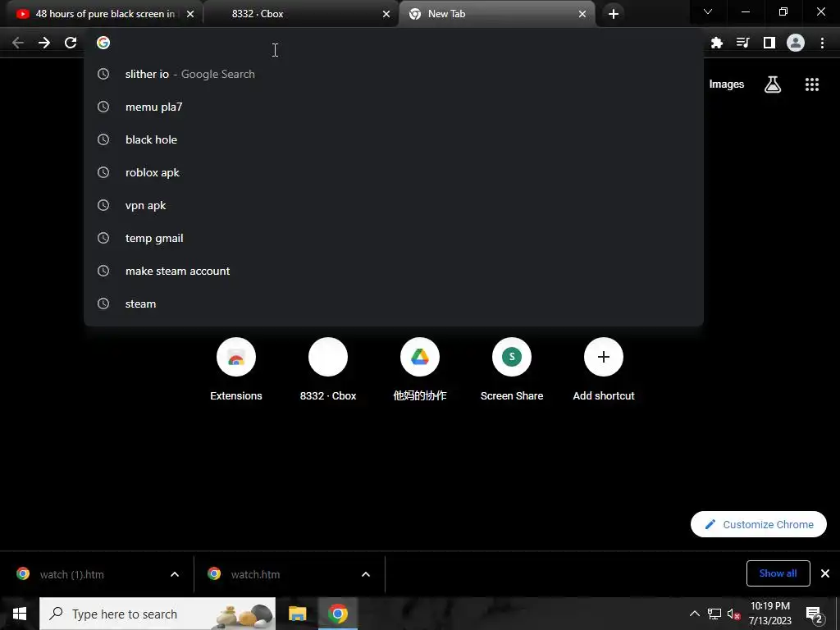
Task: Open the Extensions shortcut tile
Action: tap(236, 370)
